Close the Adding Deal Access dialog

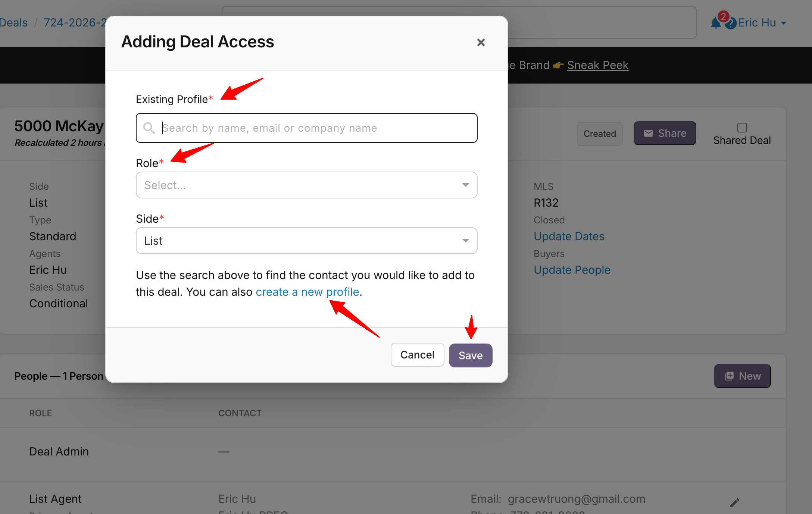pos(481,43)
